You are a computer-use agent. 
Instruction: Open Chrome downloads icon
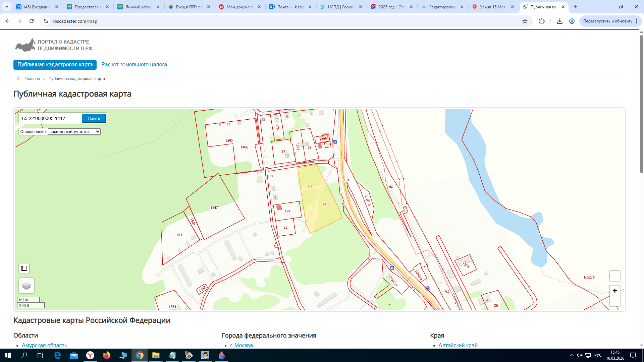559,21
